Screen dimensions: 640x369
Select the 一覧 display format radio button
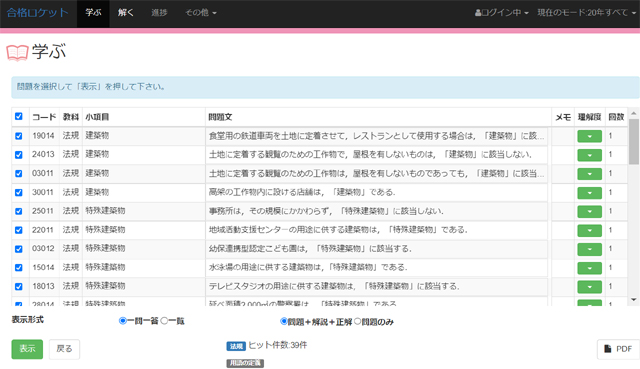click(x=164, y=321)
